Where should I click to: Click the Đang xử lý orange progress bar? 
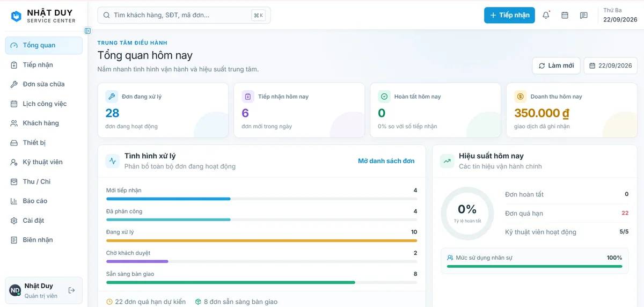(262, 240)
